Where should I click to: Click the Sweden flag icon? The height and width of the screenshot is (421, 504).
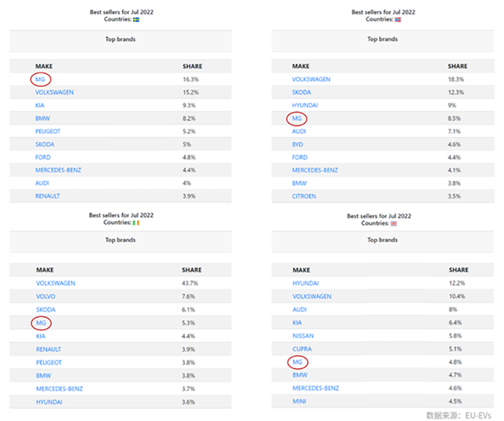point(136,19)
